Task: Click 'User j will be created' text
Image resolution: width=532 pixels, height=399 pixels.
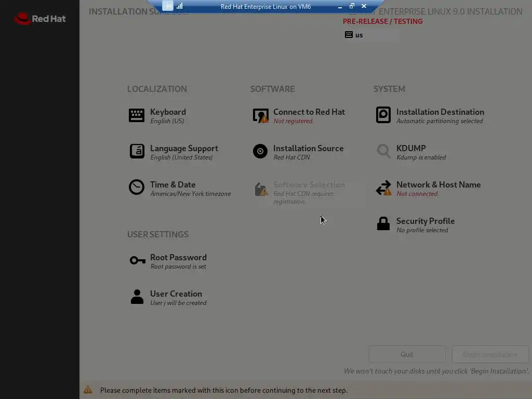Action: click(178, 303)
